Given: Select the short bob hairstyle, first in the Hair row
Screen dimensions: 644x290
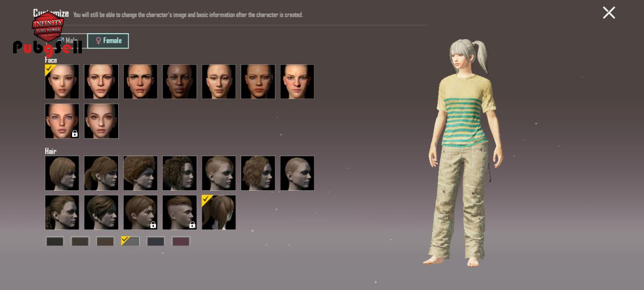Looking at the screenshot, I should pos(62,173).
